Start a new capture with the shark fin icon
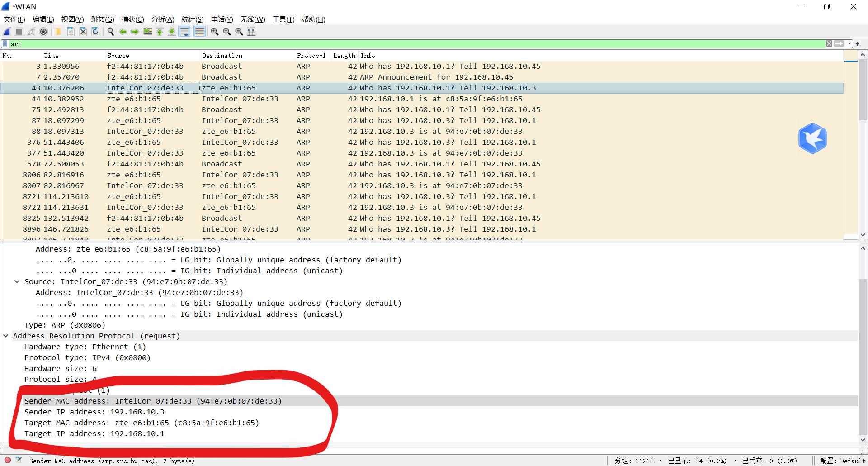The width and height of the screenshot is (868, 466). (x=6, y=32)
